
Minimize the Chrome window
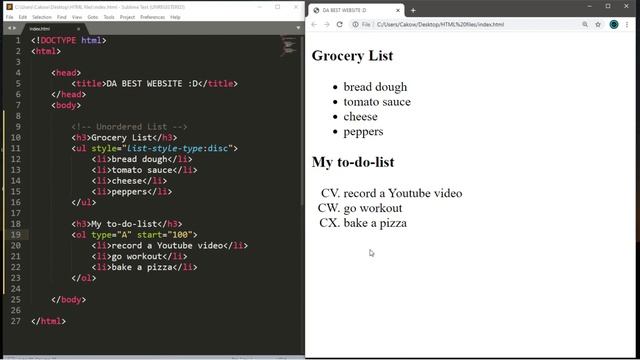coord(589,7)
